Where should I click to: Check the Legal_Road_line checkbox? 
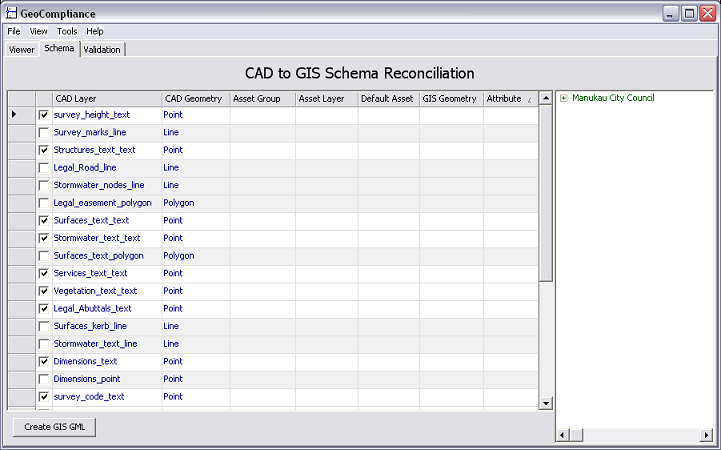click(x=44, y=168)
